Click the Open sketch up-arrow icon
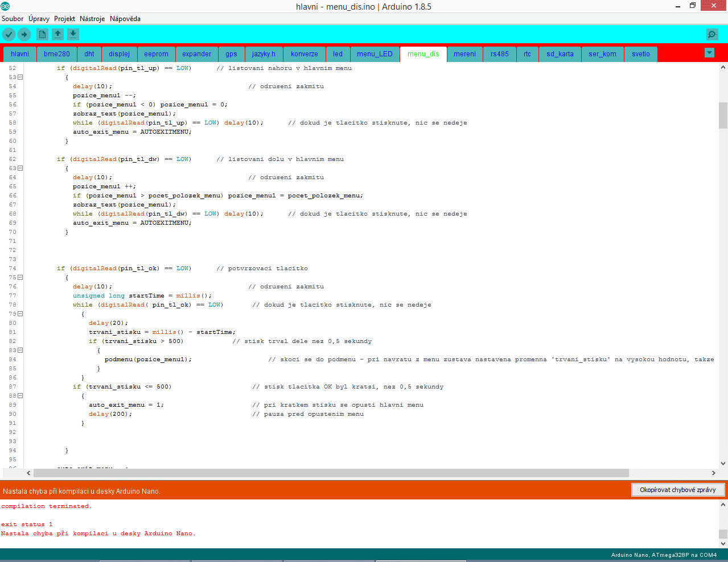The width and height of the screenshot is (728, 562). point(57,35)
